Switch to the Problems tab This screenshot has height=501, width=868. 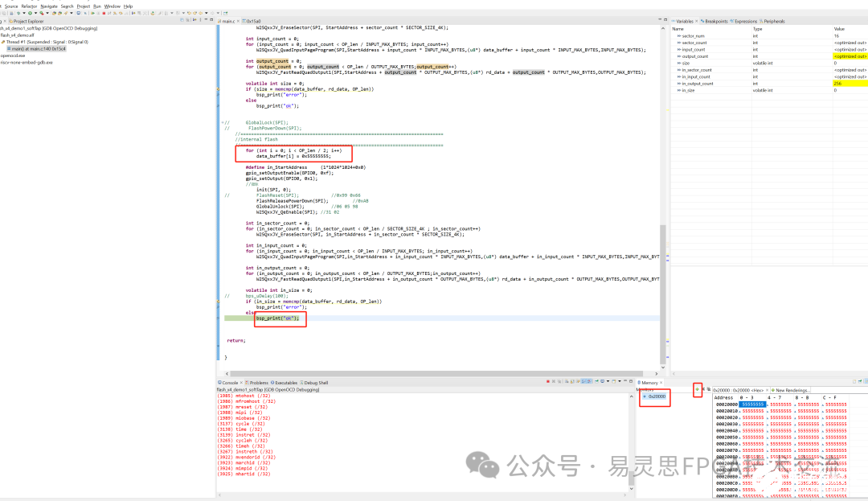pyautogui.click(x=257, y=383)
